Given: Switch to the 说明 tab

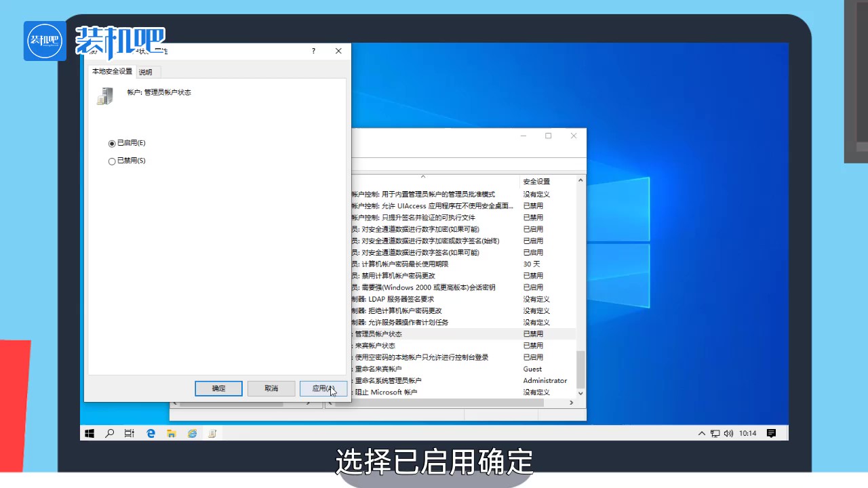Looking at the screenshot, I should click(145, 71).
